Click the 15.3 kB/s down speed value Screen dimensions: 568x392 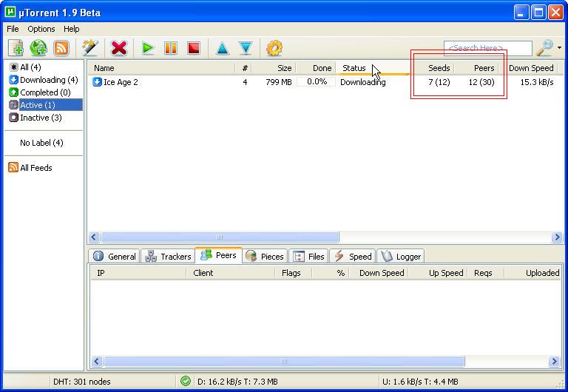(537, 82)
